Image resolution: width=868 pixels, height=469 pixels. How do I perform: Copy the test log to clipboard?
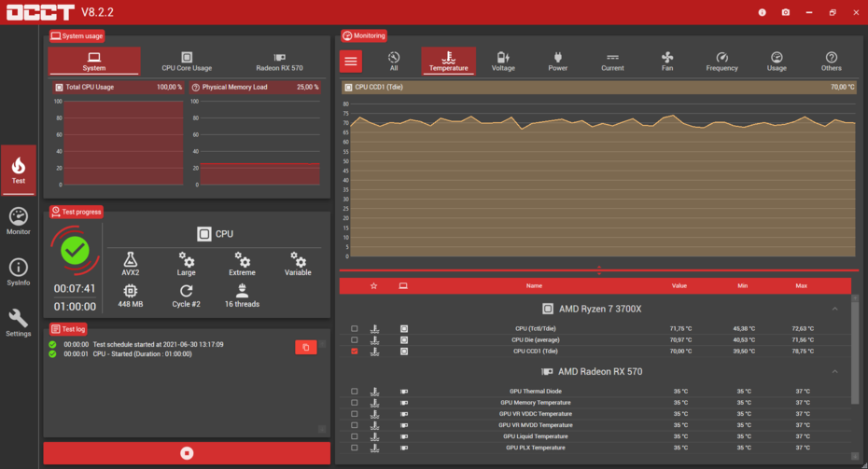(305, 348)
